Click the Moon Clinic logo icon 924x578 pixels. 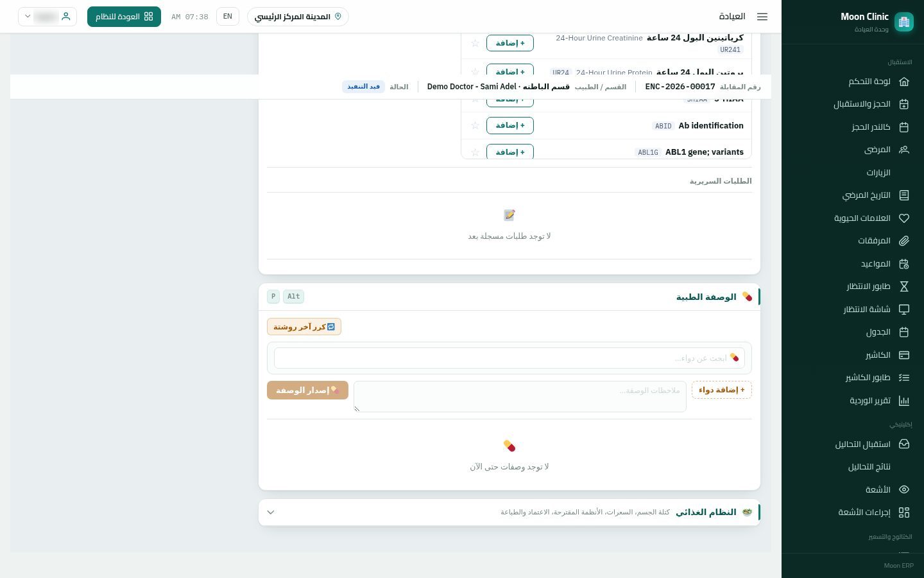point(904,22)
